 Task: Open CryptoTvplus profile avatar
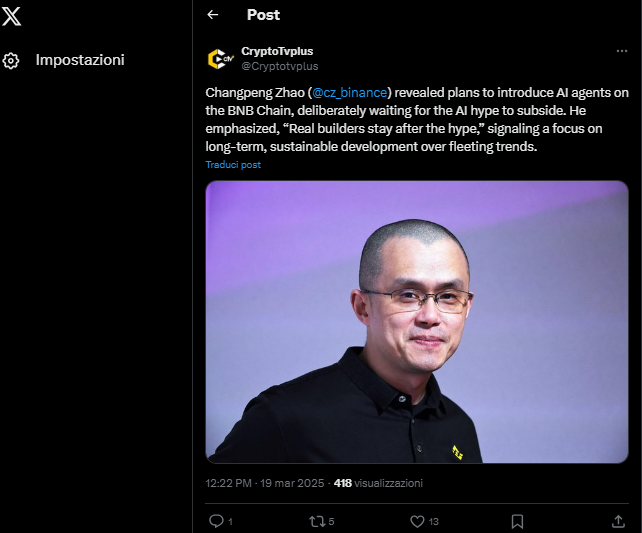219,59
